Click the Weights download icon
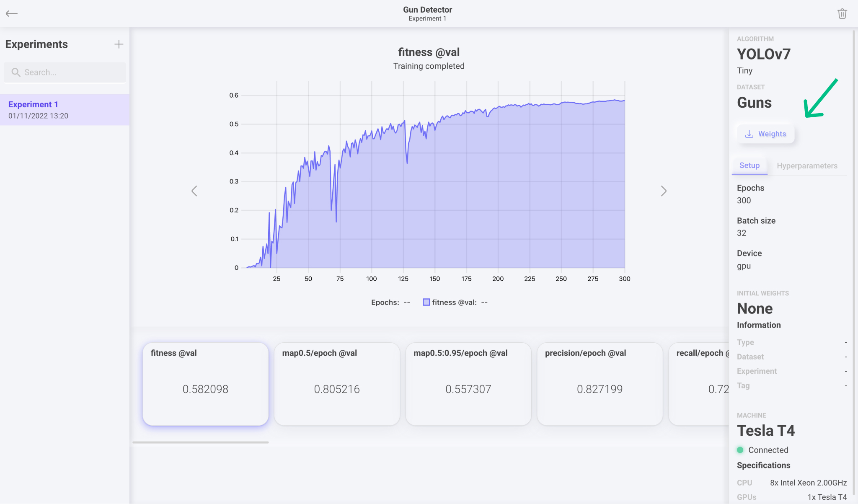The image size is (858, 504). tap(749, 134)
